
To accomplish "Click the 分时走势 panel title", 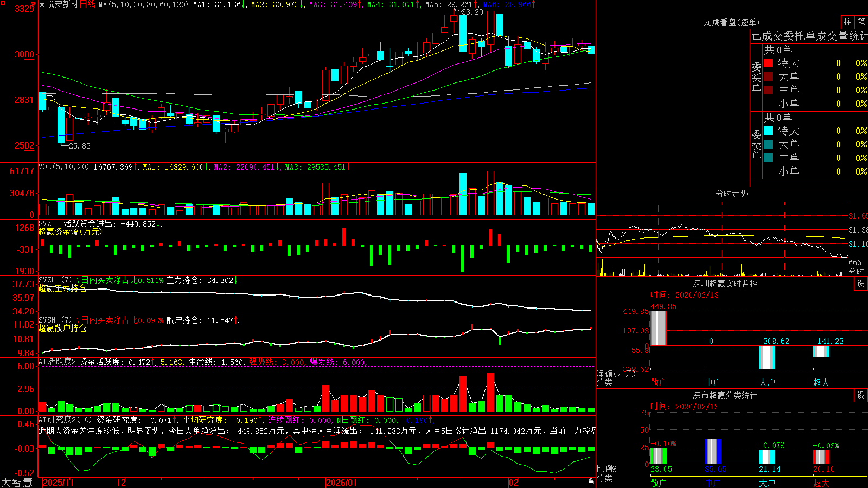I will 731,194.
